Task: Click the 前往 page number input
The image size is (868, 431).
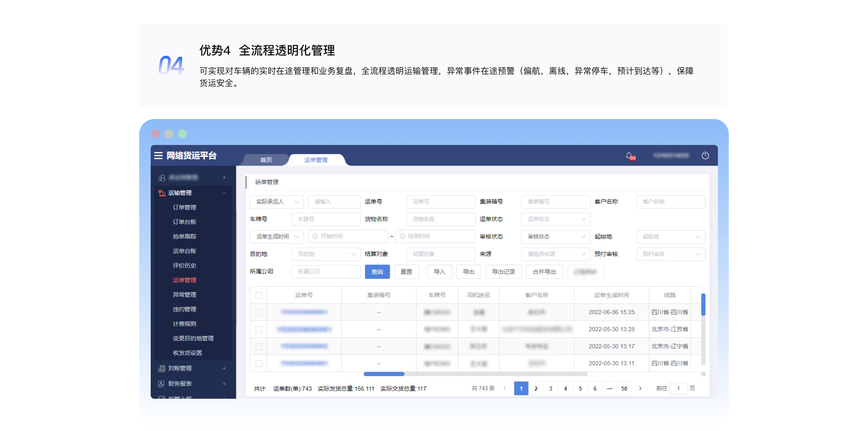Action: tap(678, 388)
